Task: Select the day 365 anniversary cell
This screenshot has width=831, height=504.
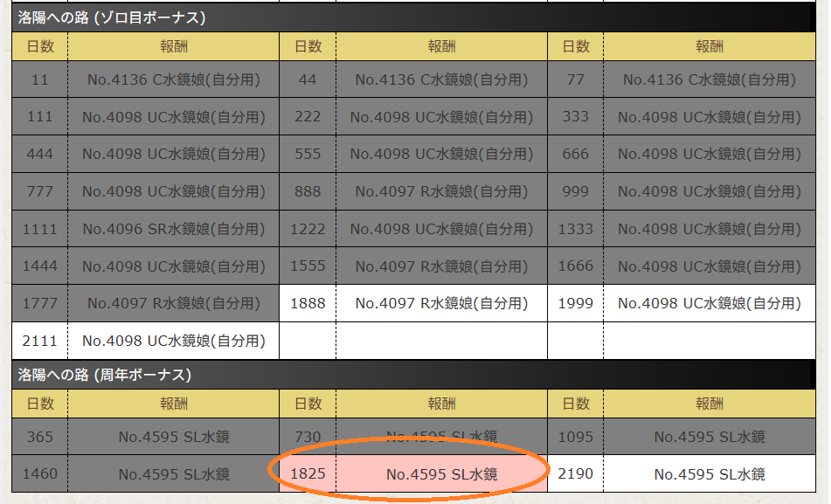Action: pos(39,437)
